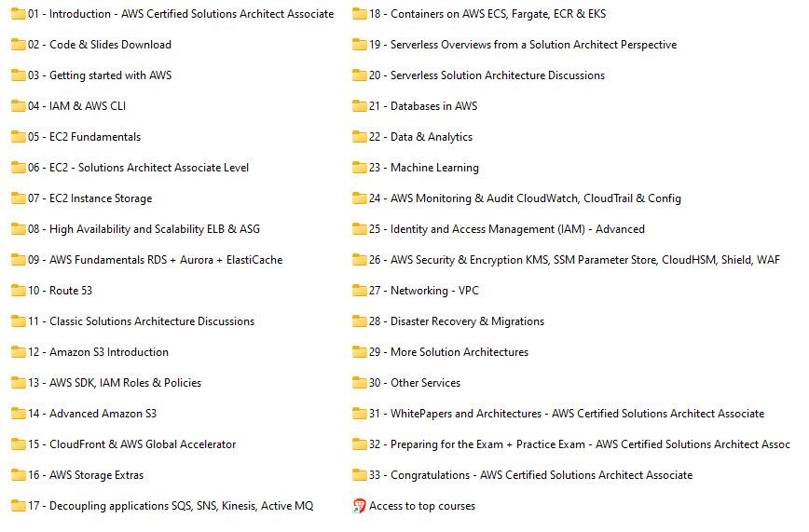The width and height of the screenshot is (809, 532).
Task: Select folder icon for 14 - Advanced Amazon S3
Action: click(x=18, y=414)
